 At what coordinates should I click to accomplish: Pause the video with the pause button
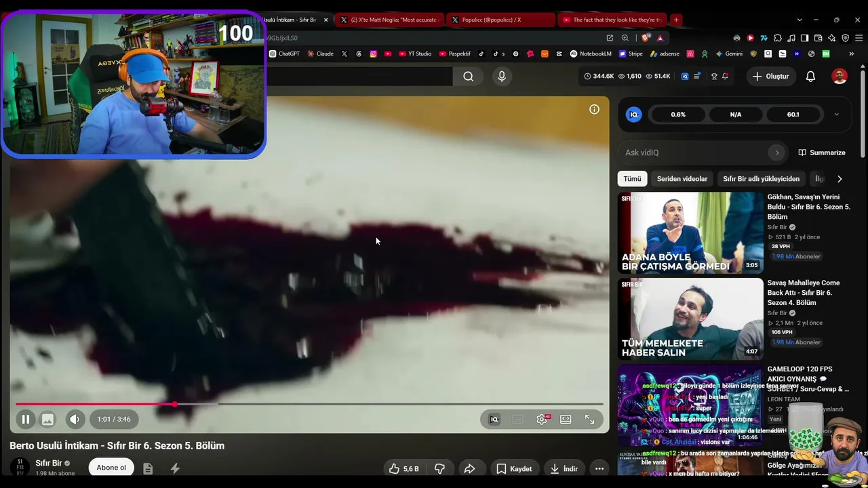point(25,420)
